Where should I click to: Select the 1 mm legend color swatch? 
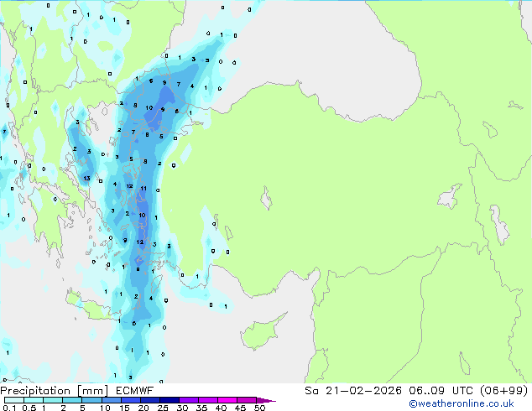(53, 400)
